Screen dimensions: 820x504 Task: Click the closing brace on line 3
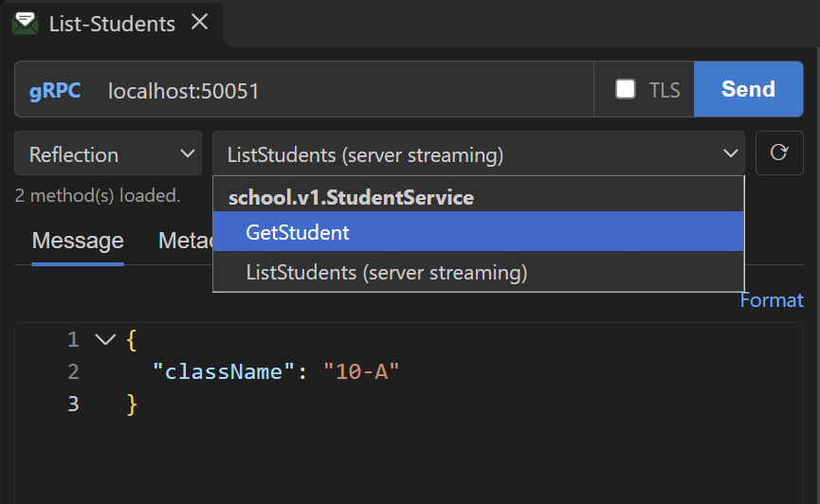click(x=132, y=405)
